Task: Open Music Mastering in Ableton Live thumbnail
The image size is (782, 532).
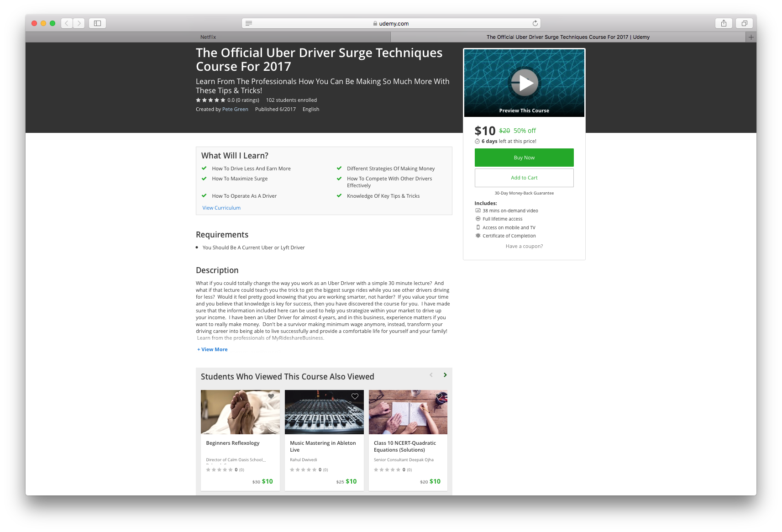Action: (324, 412)
